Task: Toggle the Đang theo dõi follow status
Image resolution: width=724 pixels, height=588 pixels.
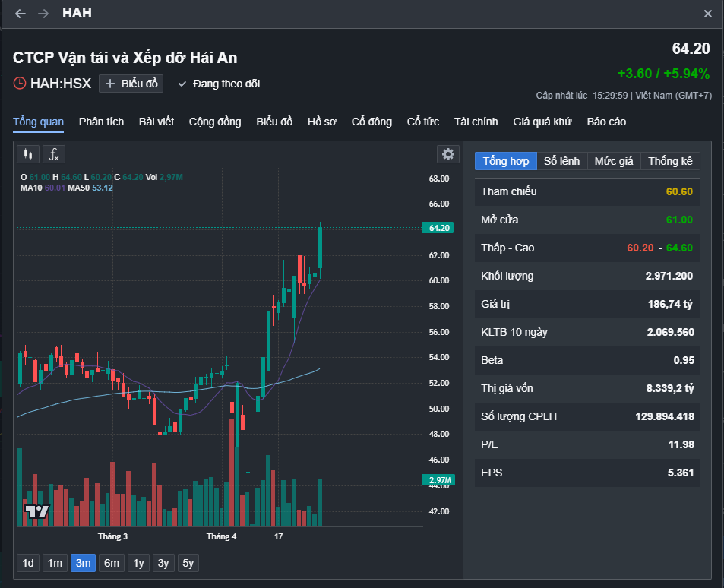Action: coord(219,84)
